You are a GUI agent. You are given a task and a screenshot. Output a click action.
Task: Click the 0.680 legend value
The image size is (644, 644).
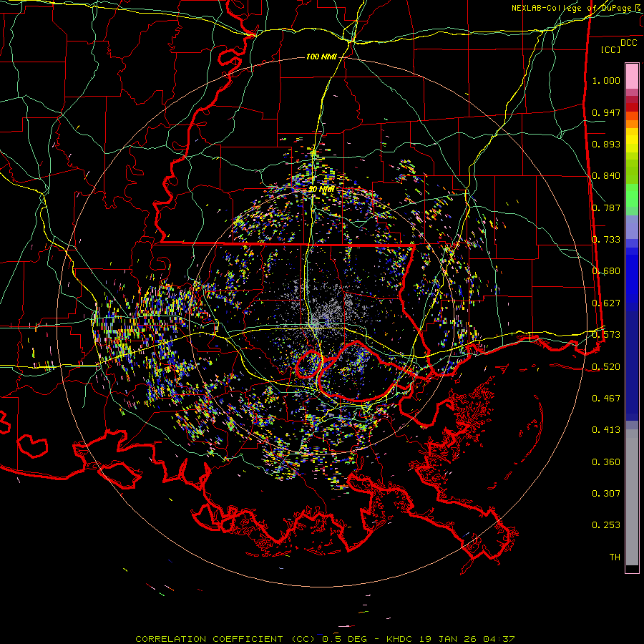click(606, 271)
